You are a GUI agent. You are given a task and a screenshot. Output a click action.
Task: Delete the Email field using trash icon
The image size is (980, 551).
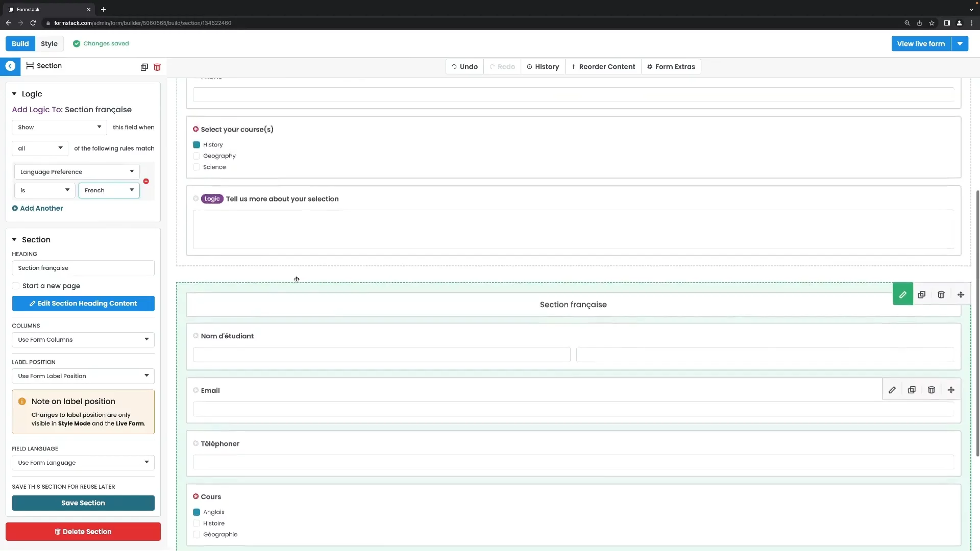931,390
